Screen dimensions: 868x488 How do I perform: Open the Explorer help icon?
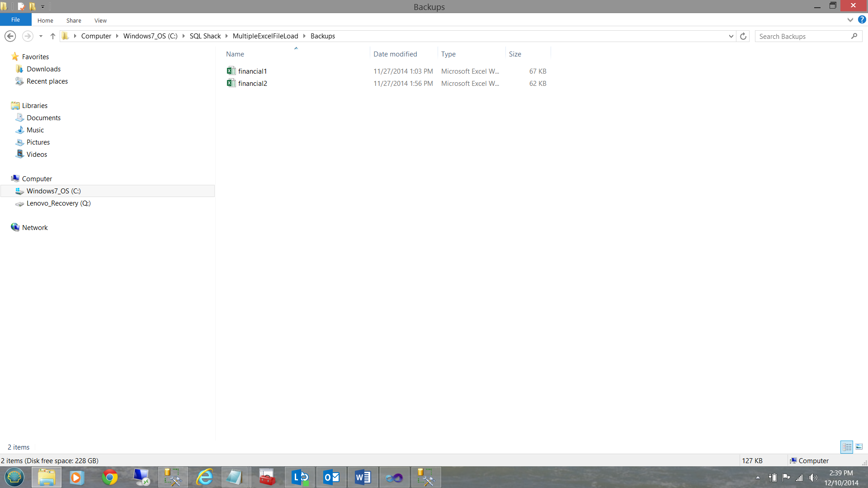point(862,20)
